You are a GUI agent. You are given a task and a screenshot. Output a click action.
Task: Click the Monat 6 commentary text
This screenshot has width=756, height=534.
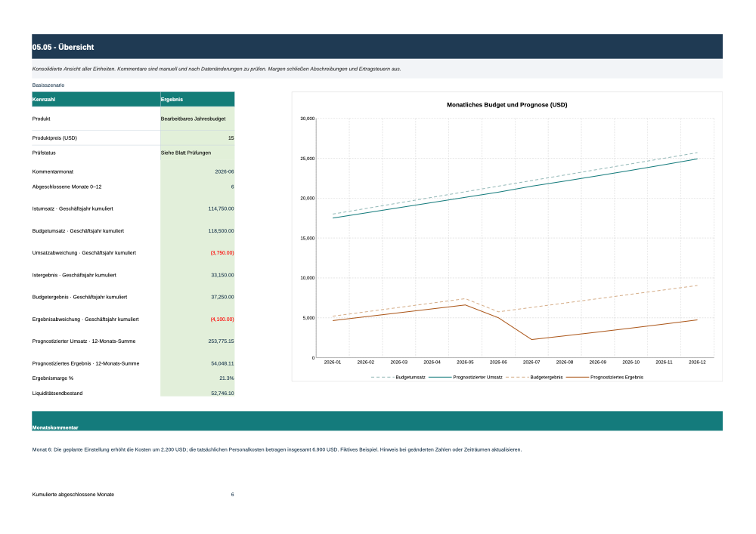(277, 449)
